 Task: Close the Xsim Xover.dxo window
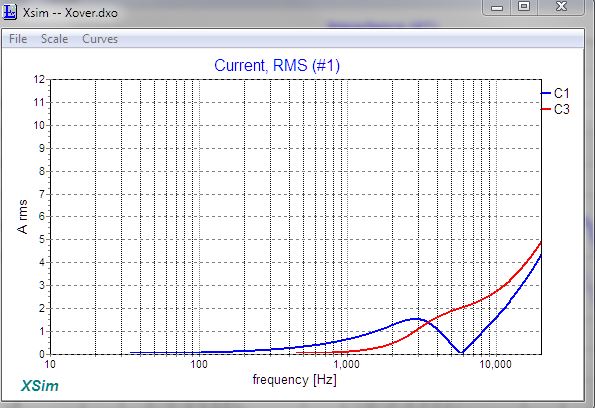[x=561, y=6]
